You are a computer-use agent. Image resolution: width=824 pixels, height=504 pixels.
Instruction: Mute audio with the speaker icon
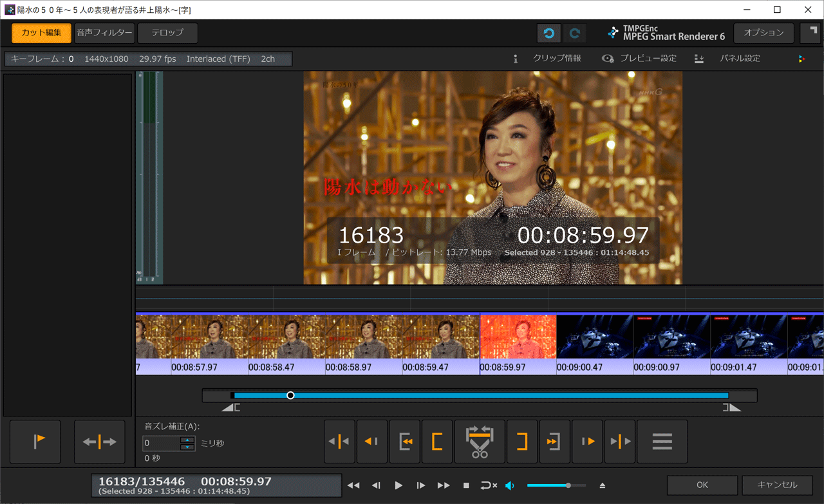510,485
